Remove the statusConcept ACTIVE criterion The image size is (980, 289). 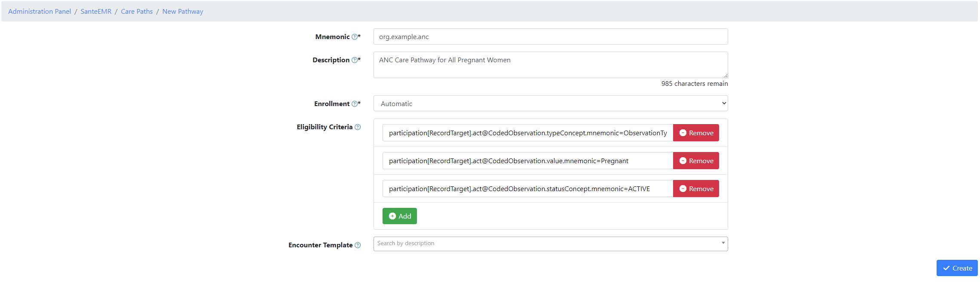695,189
